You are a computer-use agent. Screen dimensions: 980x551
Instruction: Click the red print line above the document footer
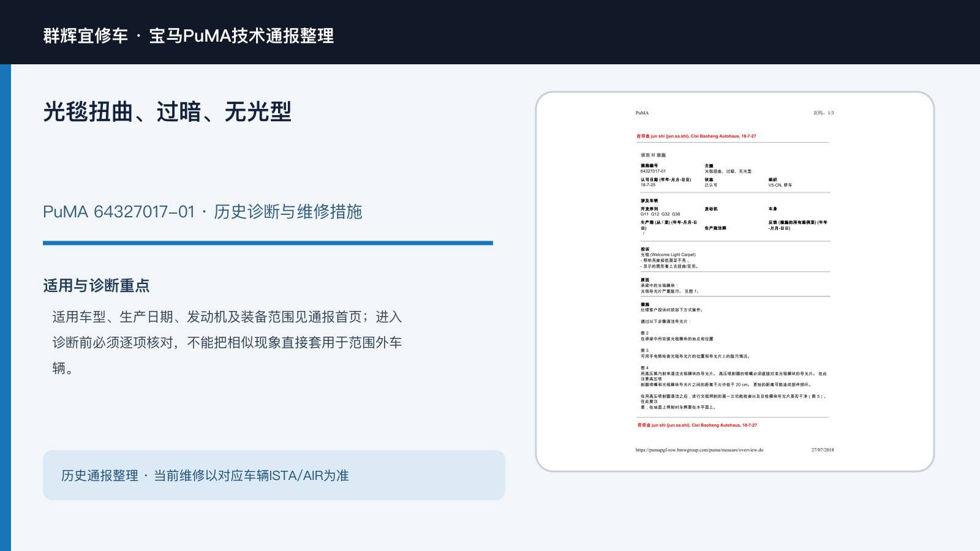pos(696,425)
